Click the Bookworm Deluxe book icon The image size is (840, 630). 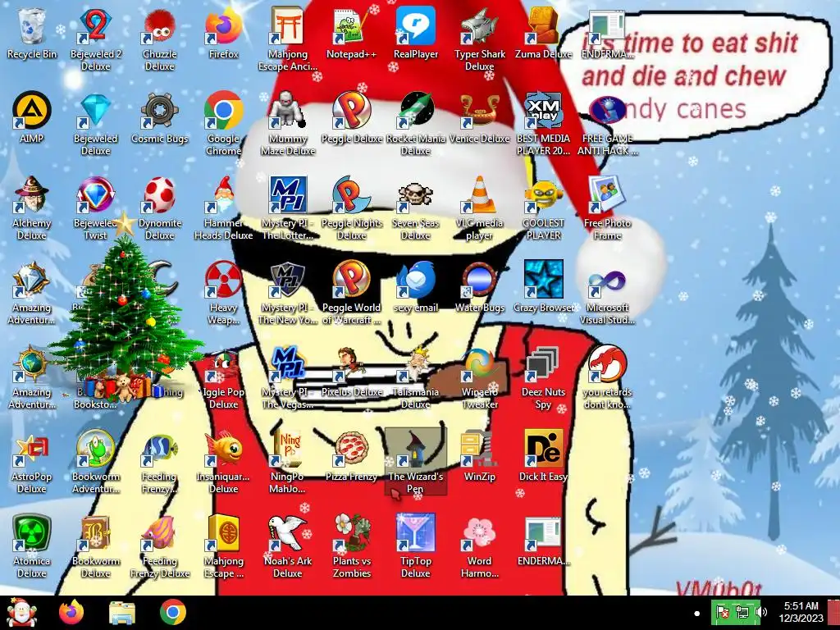pyautogui.click(x=95, y=546)
